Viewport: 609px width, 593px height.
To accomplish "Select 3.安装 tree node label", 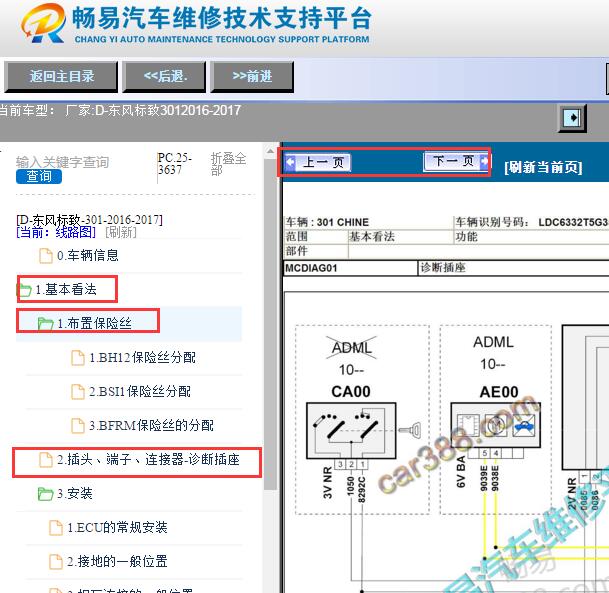I will [x=75, y=494].
